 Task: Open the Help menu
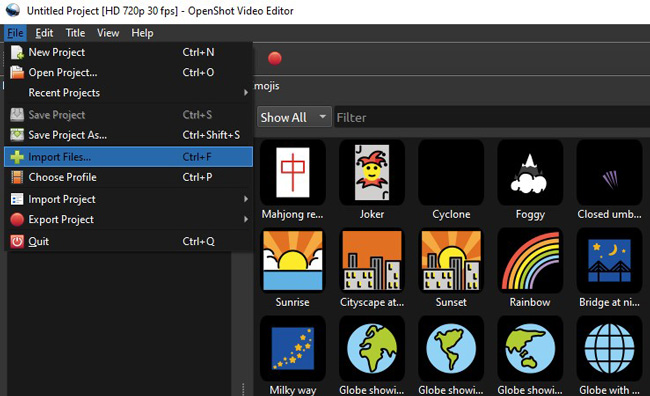point(142,33)
